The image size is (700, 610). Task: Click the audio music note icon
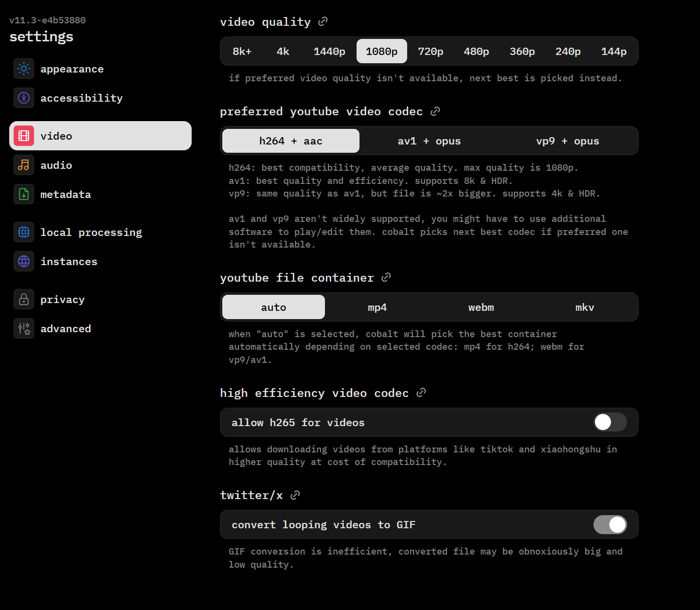pos(24,165)
